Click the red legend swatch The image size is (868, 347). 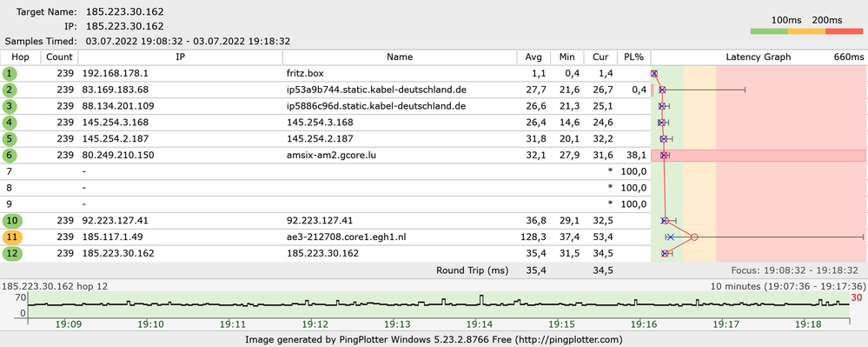click(x=845, y=31)
